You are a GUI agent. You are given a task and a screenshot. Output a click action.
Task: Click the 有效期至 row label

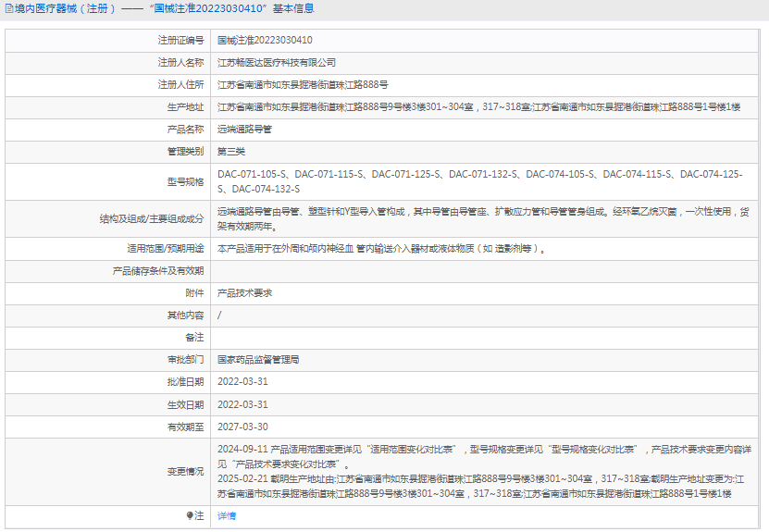click(x=185, y=427)
